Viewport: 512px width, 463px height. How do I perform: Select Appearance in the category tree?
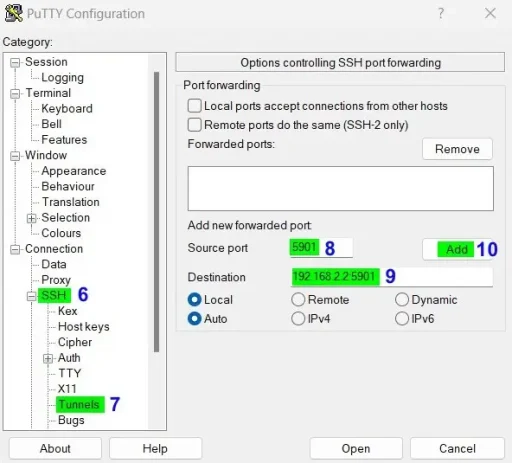(x=74, y=171)
